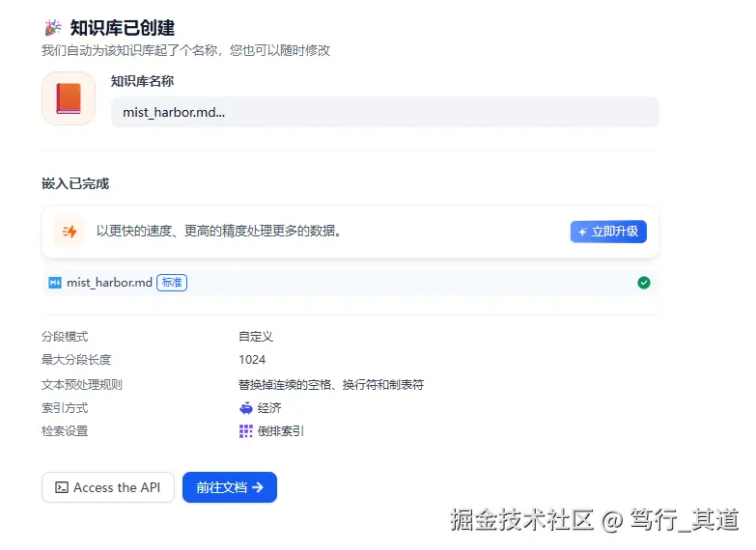Screen dimensions: 756x550
Task: Click the markdown file icon beside mist_harbor.md
Action: click(x=55, y=283)
